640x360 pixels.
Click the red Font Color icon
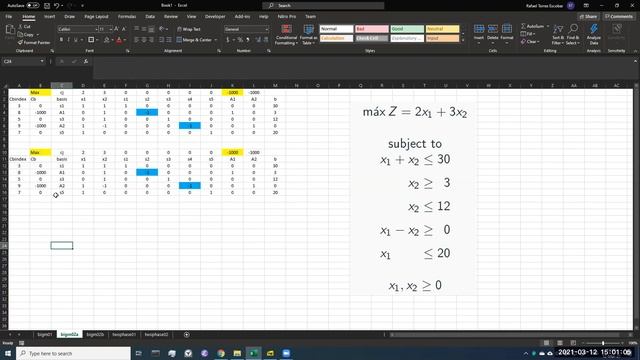click(x=119, y=40)
